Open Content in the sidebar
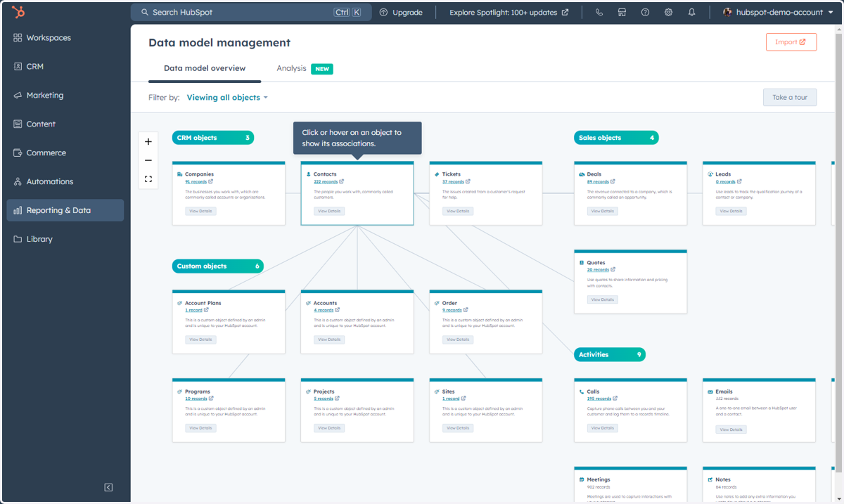The image size is (844, 504). (65, 124)
